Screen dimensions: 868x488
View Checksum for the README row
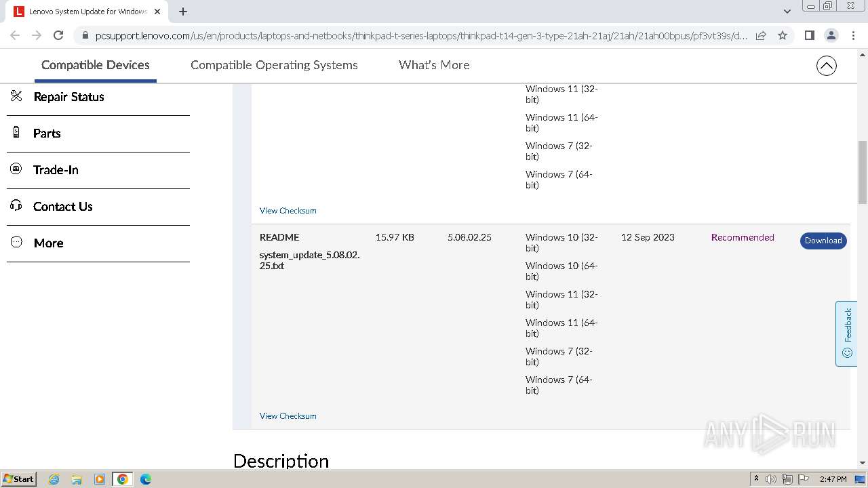pyautogui.click(x=288, y=416)
